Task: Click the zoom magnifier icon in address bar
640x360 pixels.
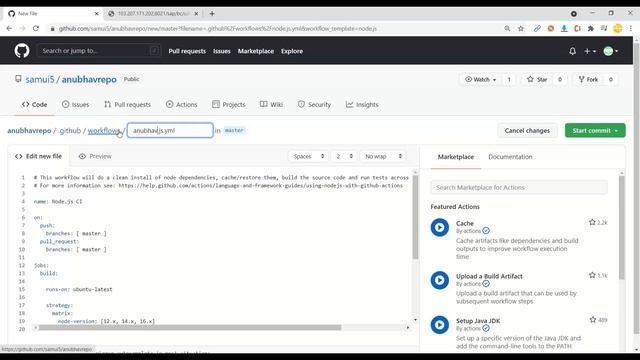Action: point(507,28)
